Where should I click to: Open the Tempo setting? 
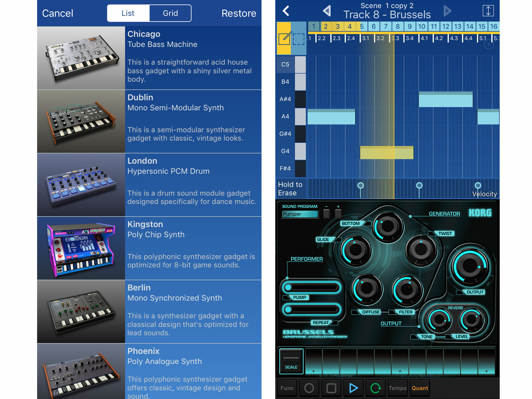pyautogui.click(x=398, y=388)
